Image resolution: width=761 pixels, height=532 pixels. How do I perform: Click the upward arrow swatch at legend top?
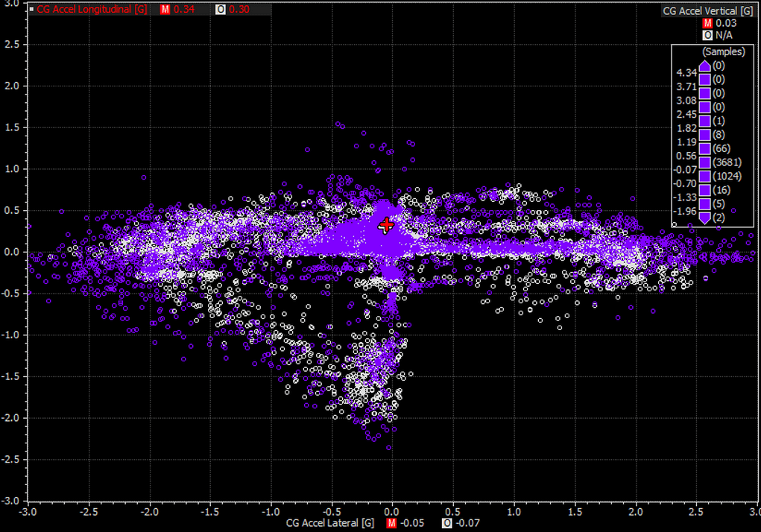704,66
